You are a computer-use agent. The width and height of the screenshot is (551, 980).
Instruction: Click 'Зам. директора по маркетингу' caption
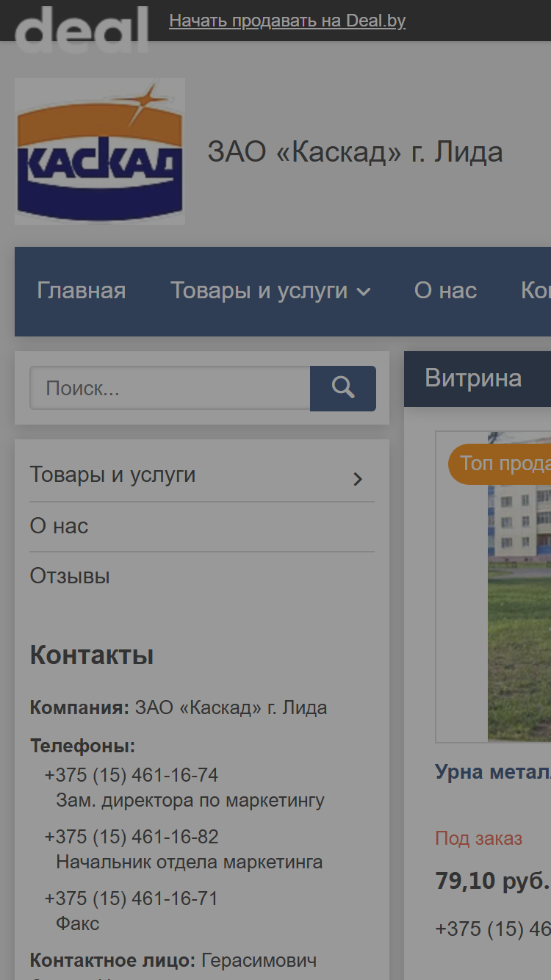tap(190, 800)
